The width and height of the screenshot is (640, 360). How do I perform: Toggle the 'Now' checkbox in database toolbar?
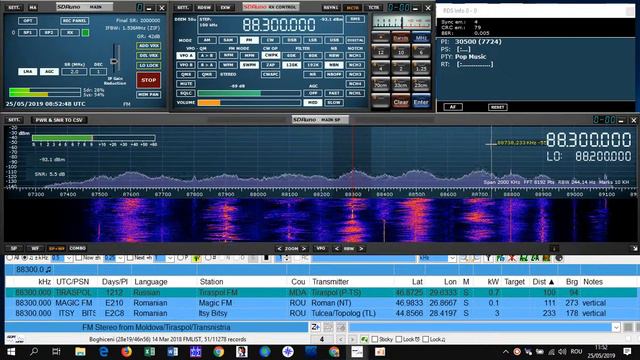[79, 258]
